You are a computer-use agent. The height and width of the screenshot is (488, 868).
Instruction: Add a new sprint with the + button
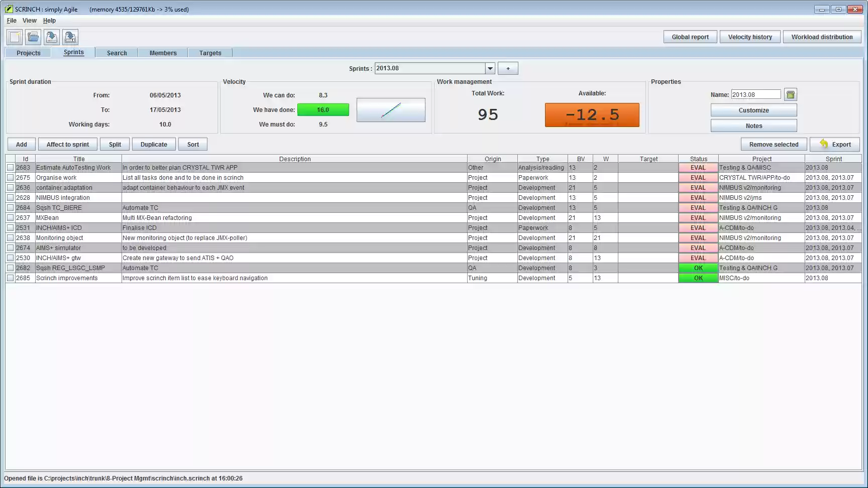point(507,68)
